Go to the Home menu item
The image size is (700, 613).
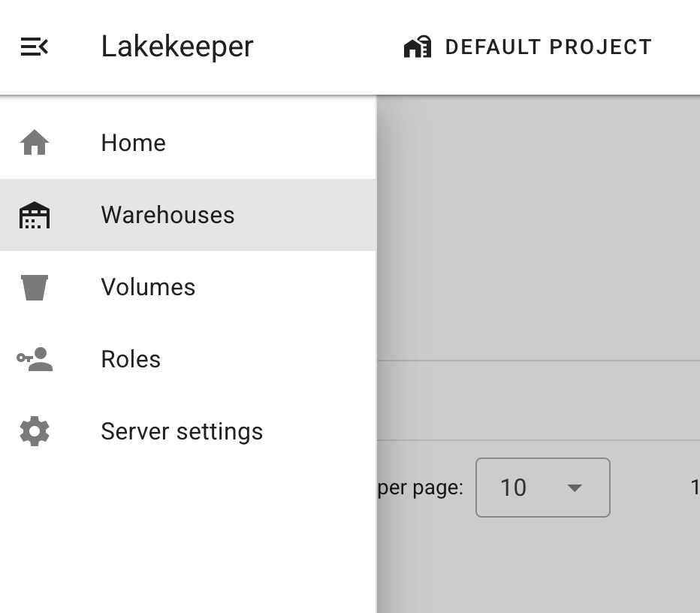click(x=134, y=143)
